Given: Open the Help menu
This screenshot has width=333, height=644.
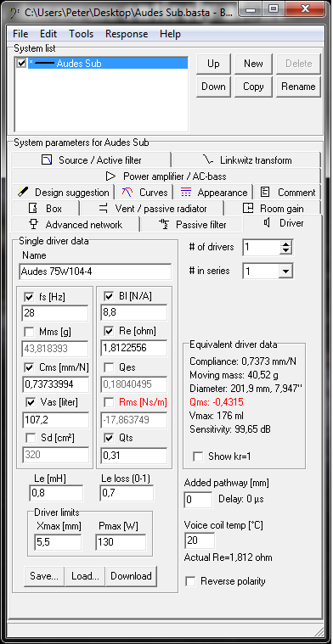Looking at the screenshot, I should coord(170,34).
